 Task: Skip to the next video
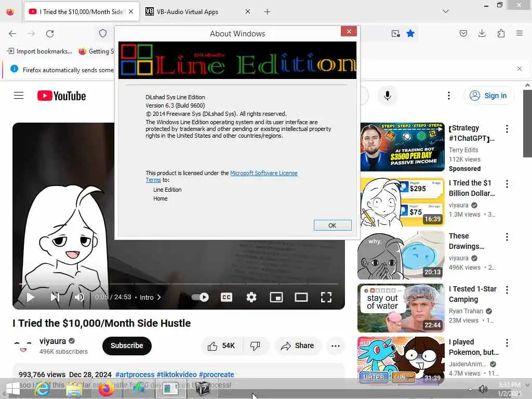click(55, 297)
